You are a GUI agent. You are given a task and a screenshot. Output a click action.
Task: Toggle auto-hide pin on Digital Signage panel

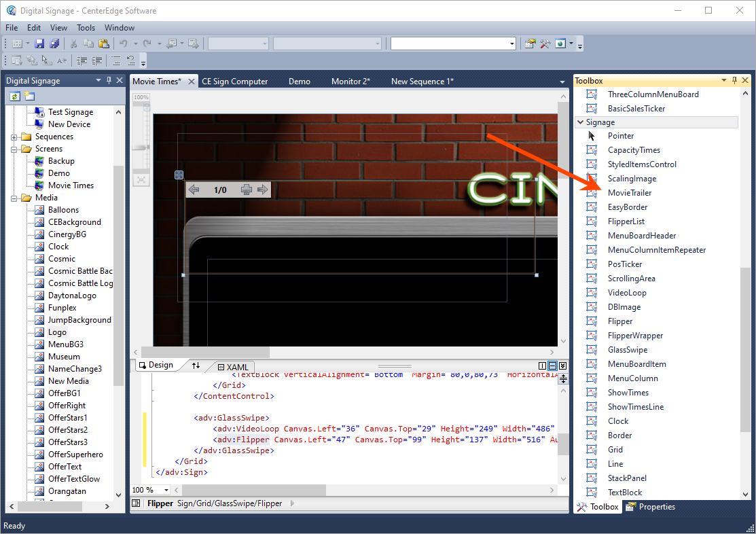click(x=109, y=81)
